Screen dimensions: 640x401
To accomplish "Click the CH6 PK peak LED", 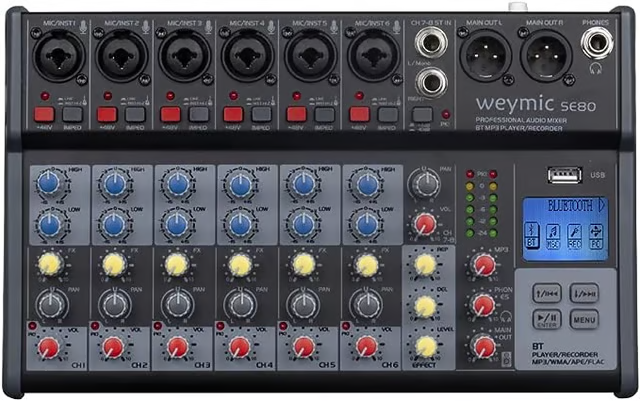I will (x=346, y=326).
